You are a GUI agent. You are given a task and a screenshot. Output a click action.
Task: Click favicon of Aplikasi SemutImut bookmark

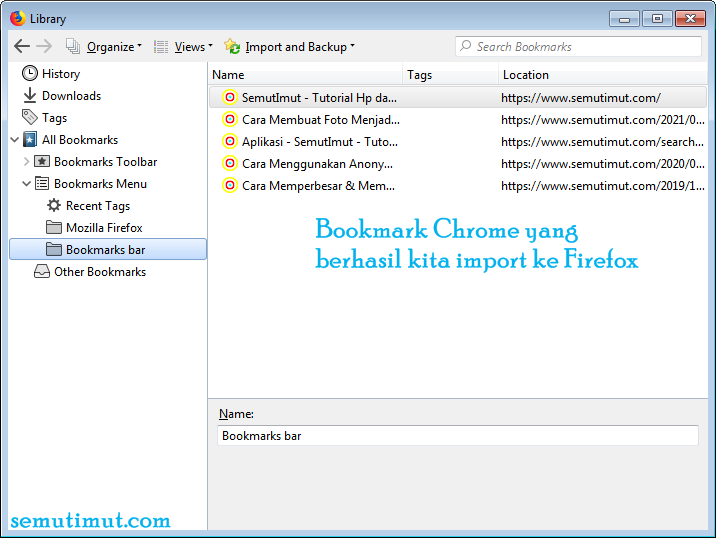point(230,142)
